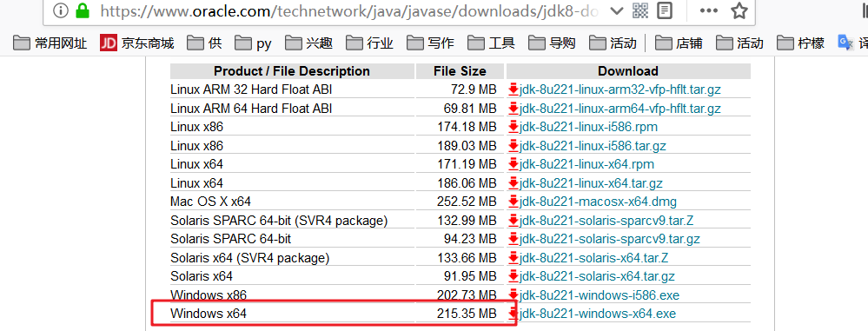This screenshot has height=331, width=868.
Task: Open the 京东商城 bookmark
Action: pos(137,43)
